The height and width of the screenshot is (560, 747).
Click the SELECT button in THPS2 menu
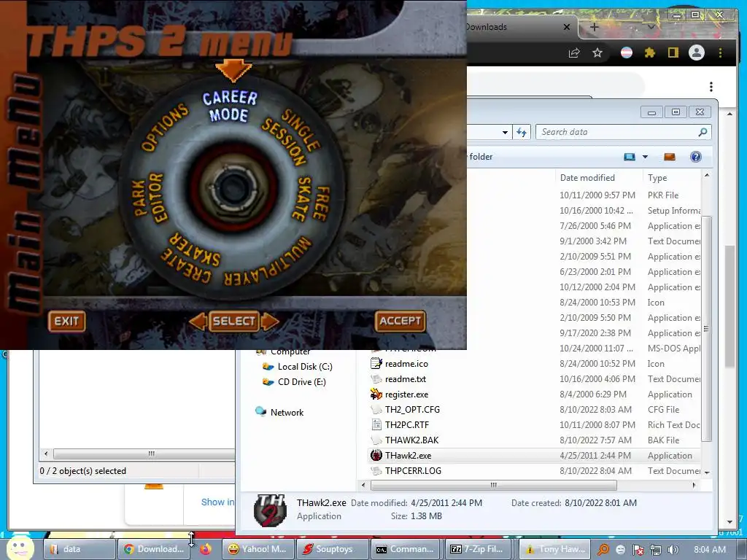(234, 322)
